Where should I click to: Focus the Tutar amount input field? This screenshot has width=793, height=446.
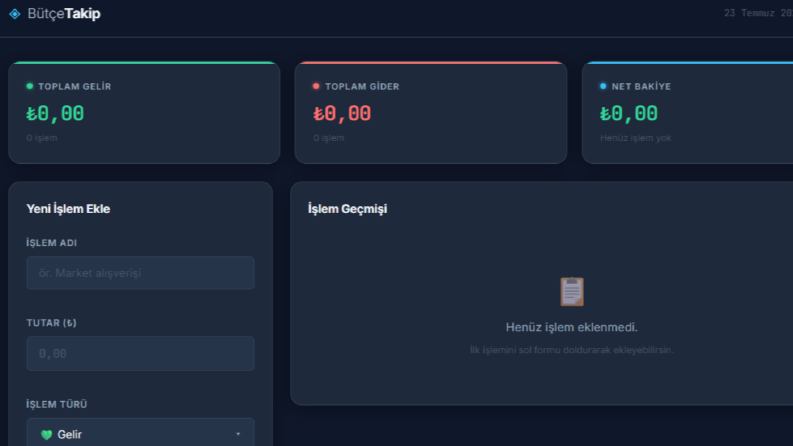[141, 353]
